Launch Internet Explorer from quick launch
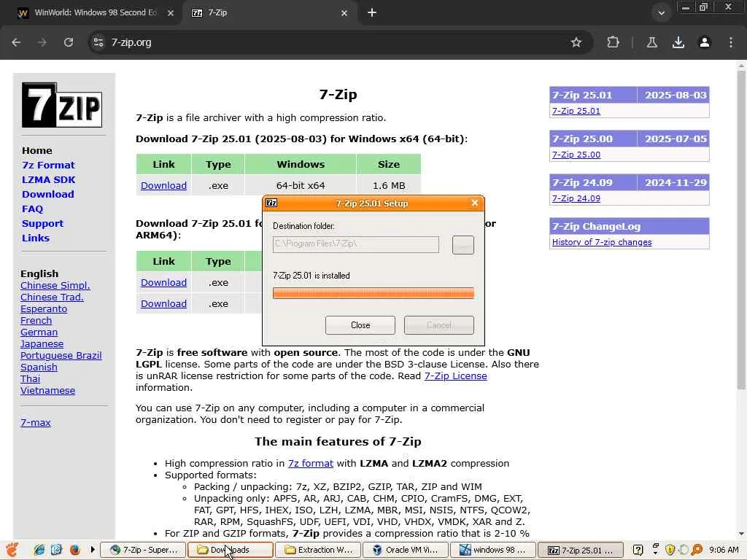 point(39,550)
